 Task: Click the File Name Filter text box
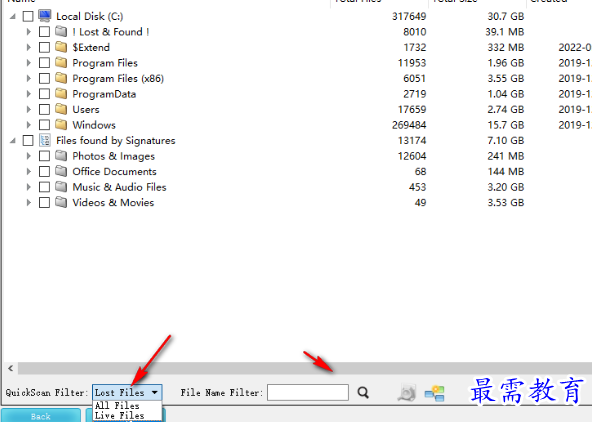308,393
